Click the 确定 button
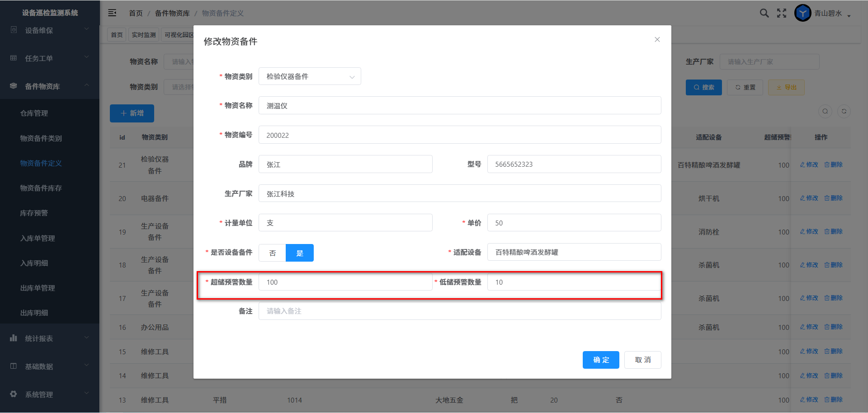 point(601,360)
